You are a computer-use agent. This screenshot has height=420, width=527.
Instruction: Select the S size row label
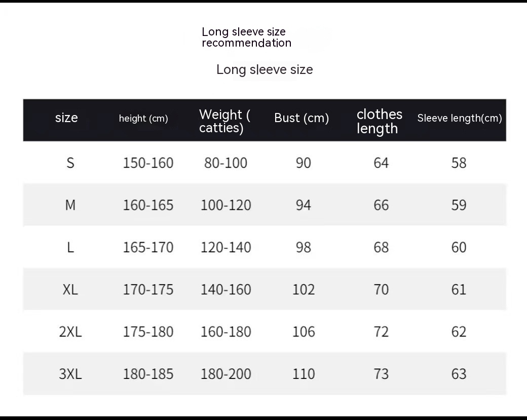[70, 163]
